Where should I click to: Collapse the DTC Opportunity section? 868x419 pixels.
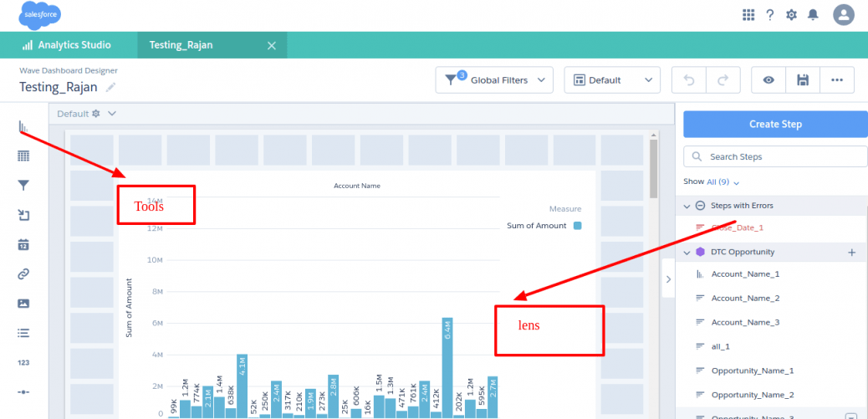point(687,253)
